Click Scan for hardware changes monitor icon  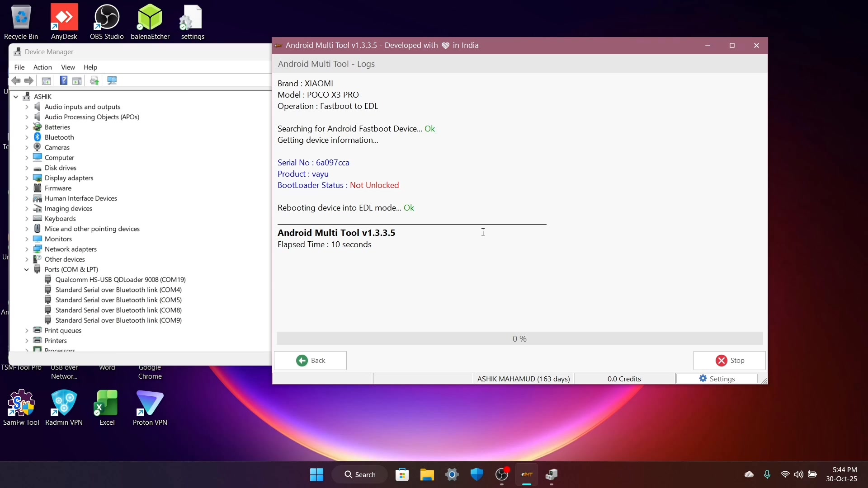click(112, 80)
